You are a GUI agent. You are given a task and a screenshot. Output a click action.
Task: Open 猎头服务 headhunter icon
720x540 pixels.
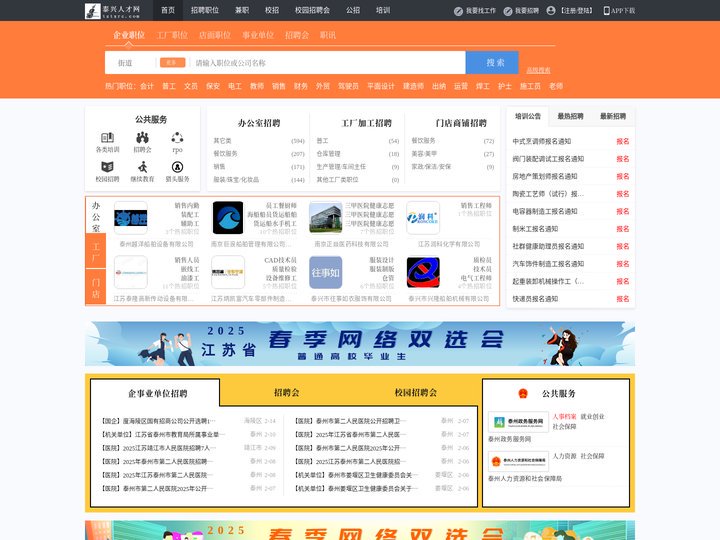click(x=177, y=167)
